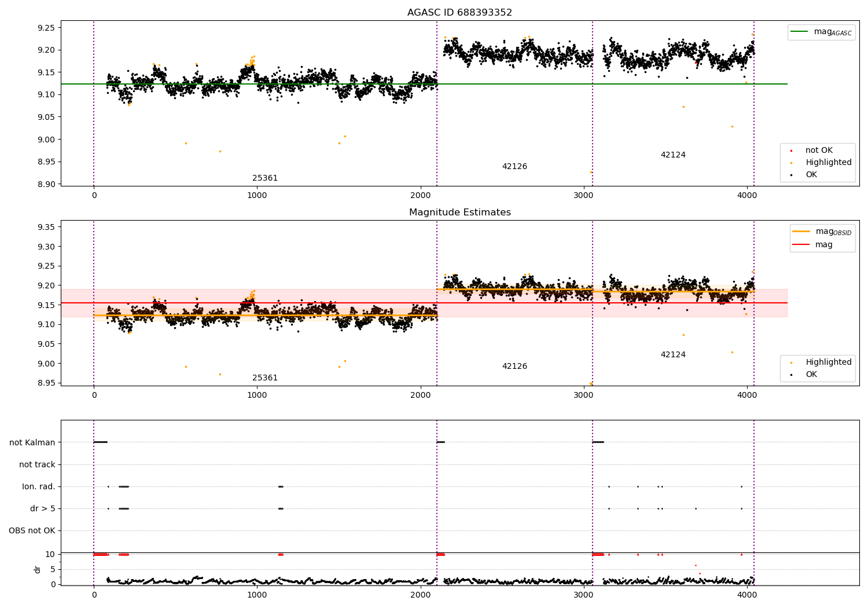Image resolution: width=868 pixels, height=608 pixels.
Task: Click obsid label 42126 in Magnitude Estimates plot
Action: click(x=514, y=366)
